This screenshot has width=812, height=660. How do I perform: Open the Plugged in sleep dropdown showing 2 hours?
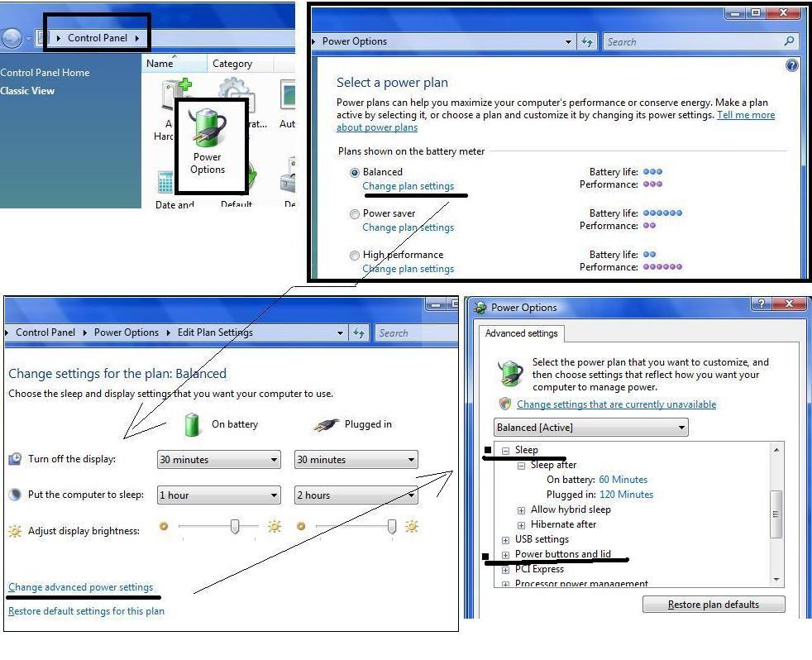356,495
